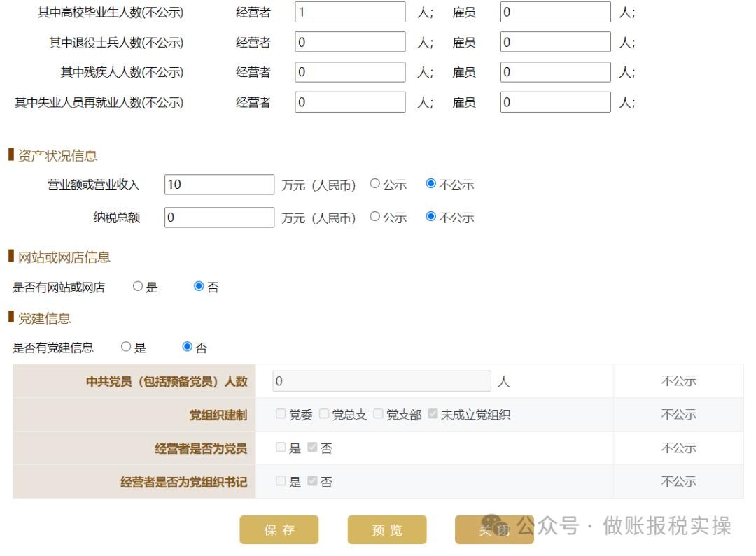Check 是 for 经营者是否为党员
Screen dimensions: 756x556
[281, 448]
